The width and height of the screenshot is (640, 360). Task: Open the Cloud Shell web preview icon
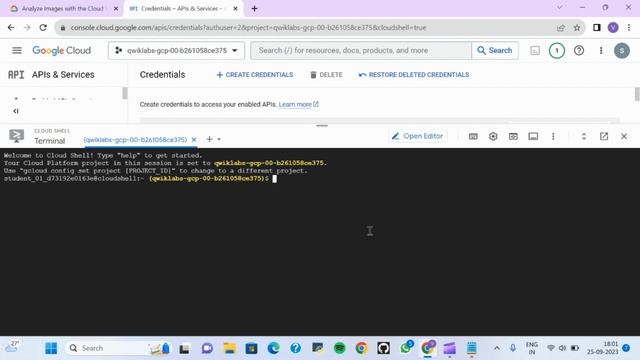tap(513, 136)
